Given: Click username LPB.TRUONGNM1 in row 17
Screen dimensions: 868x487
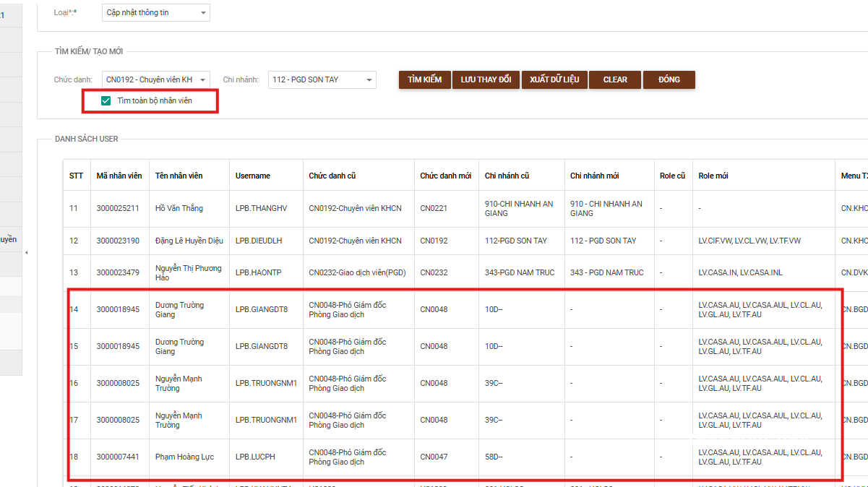Looking at the screenshot, I should [x=266, y=420].
